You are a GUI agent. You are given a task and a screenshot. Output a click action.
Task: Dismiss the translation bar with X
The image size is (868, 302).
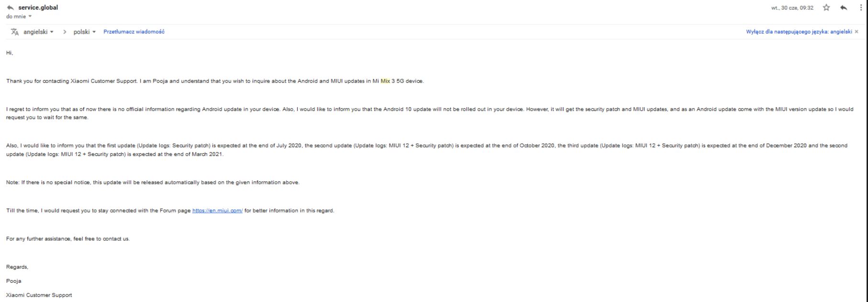click(857, 32)
